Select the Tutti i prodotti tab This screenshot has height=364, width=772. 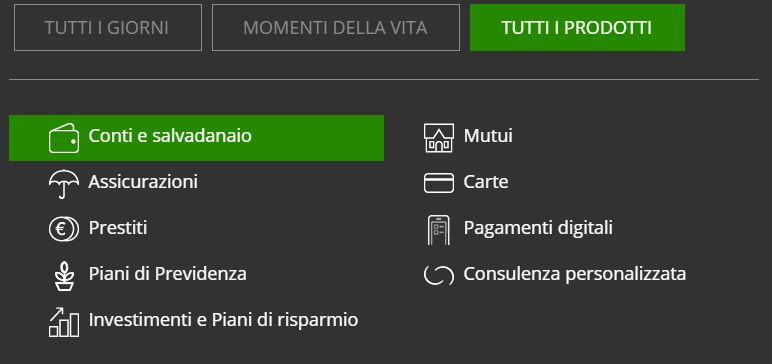coord(577,28)
